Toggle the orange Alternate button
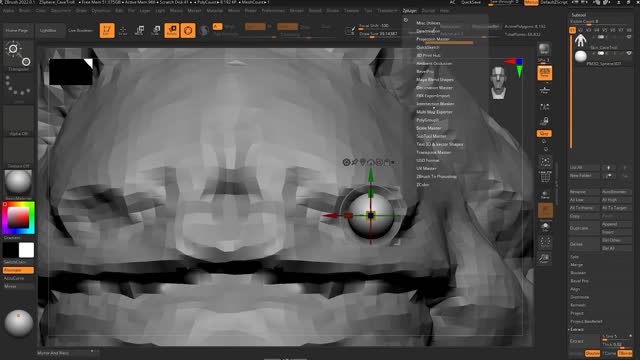Image resolution: width=640 pixels, height=360 pixels. click(18, 270)
